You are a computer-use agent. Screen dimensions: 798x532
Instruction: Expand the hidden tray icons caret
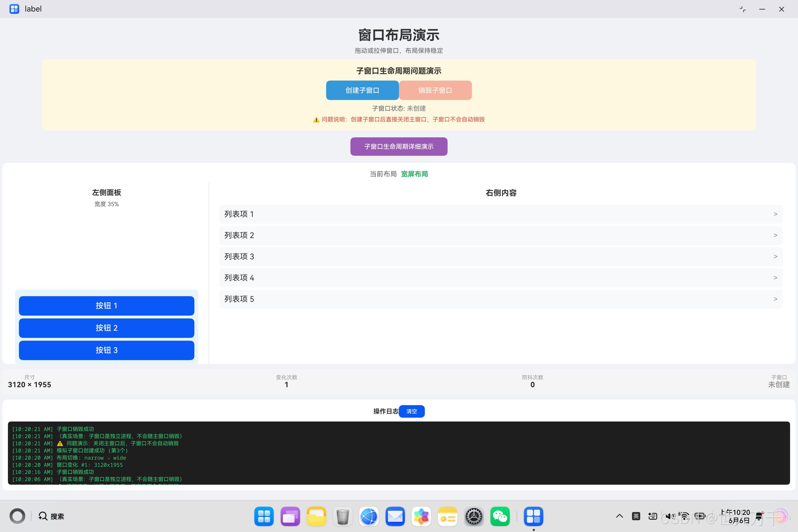coord(619,516)
